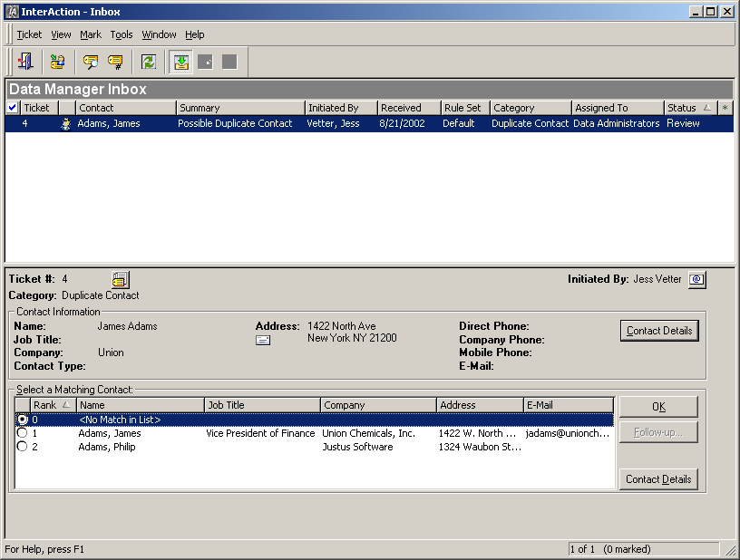Choose the Adams, Philip radio button
Image resolution: width=740 pixels, height=560 pixels.
22,447
